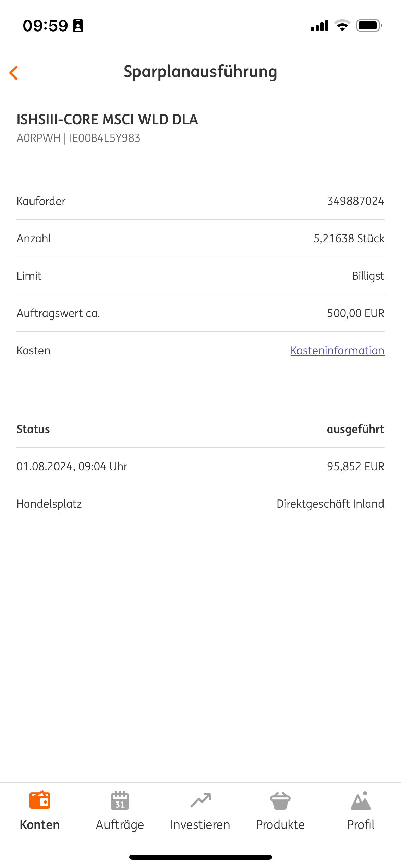The width and height of the screenshot is (401, 868).
Task: Tap the orange back arrow
Action: coord(14,73)
